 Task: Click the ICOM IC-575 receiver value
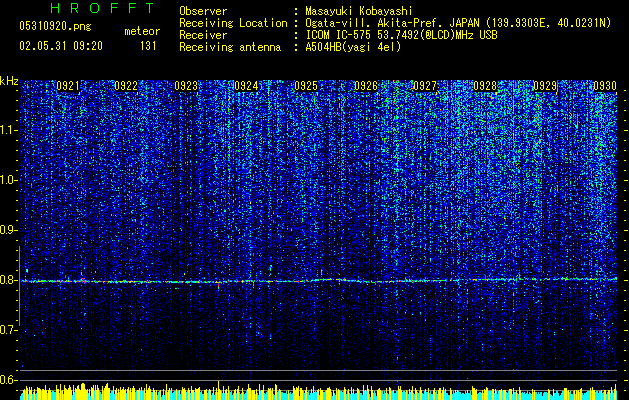(401, 35)
